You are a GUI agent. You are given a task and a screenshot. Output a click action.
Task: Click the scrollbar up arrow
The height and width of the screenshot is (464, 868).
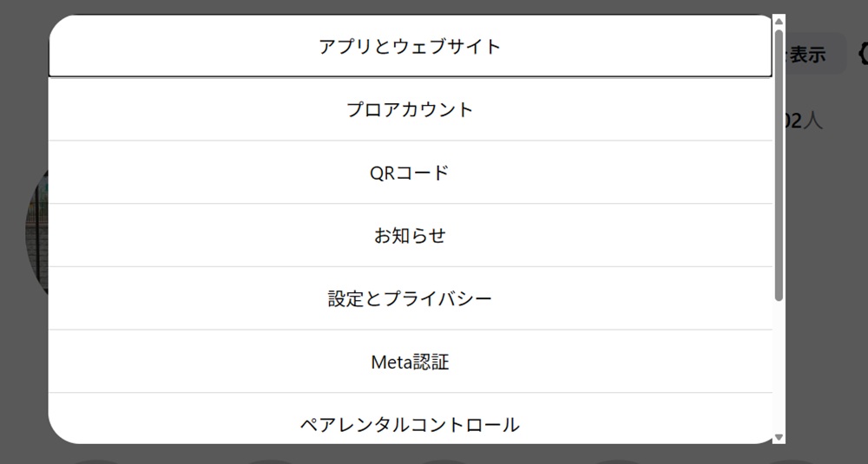[x=779, y=22]
